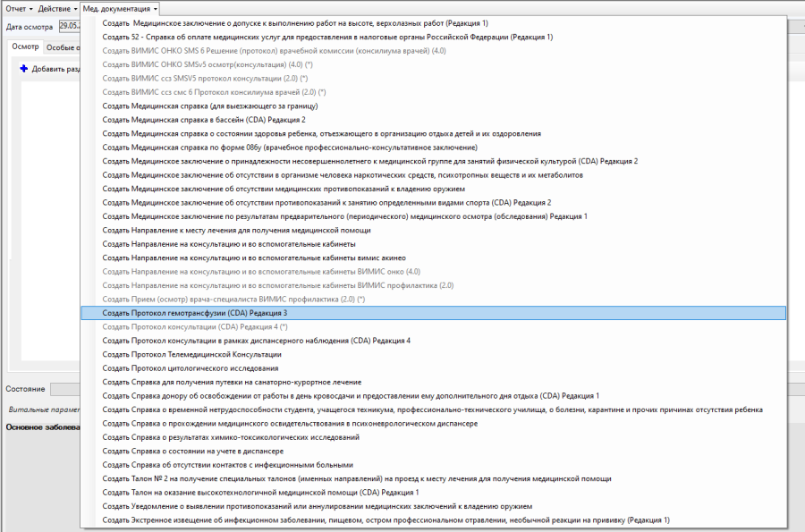Create Справка о временной нетрудоспособности студента

pyautogui.click(x=434, y=410)
